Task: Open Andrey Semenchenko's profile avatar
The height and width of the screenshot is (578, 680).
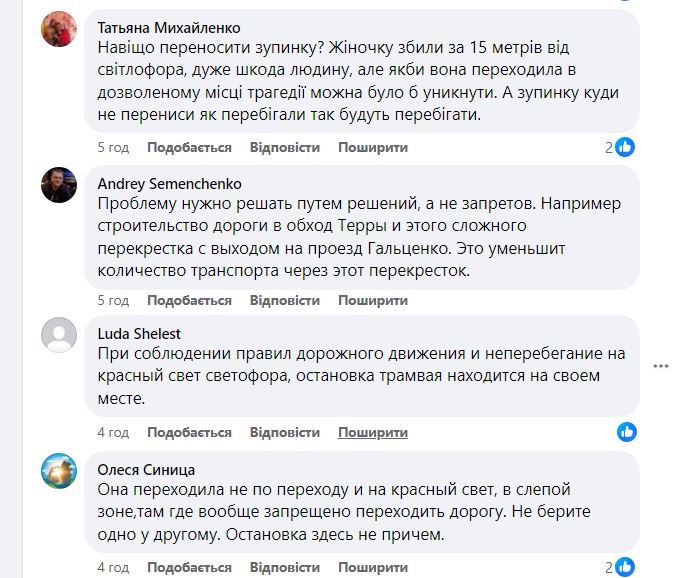Action: pos(59,184)
